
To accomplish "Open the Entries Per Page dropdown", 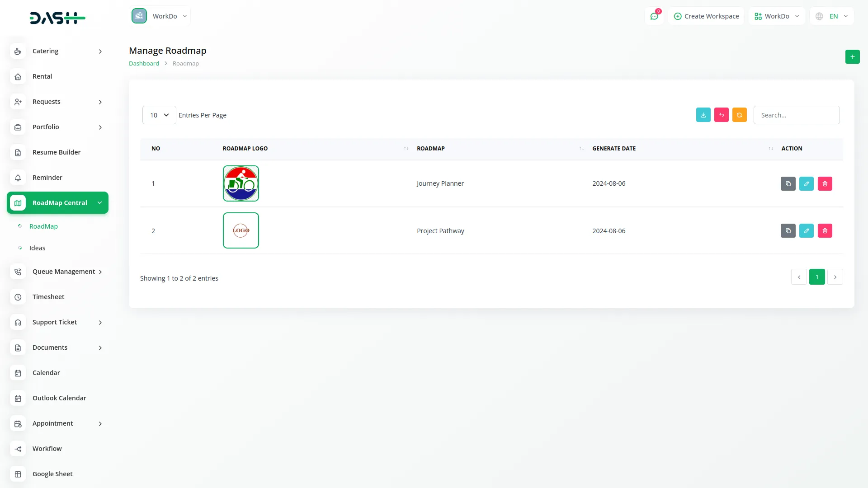I will click(x=159, y=115).
